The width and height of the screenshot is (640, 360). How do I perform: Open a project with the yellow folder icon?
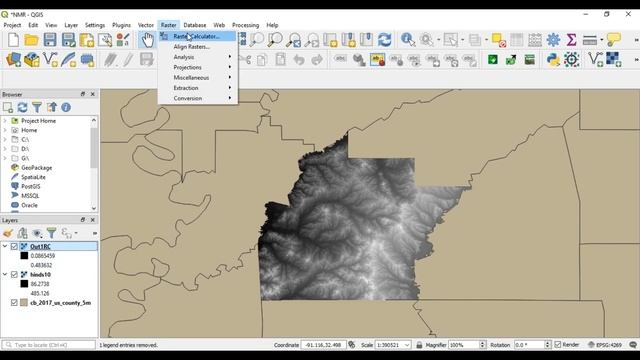[31, 40]
